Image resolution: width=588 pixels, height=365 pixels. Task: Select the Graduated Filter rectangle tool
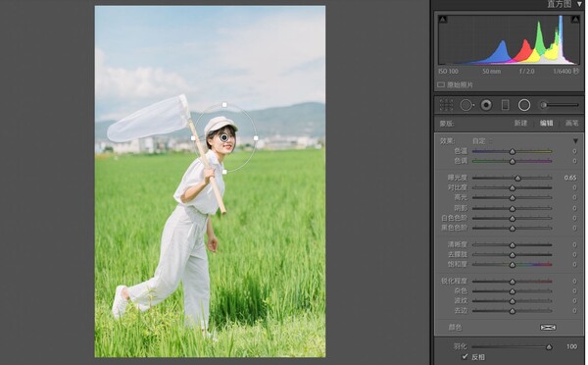(505, 105)
